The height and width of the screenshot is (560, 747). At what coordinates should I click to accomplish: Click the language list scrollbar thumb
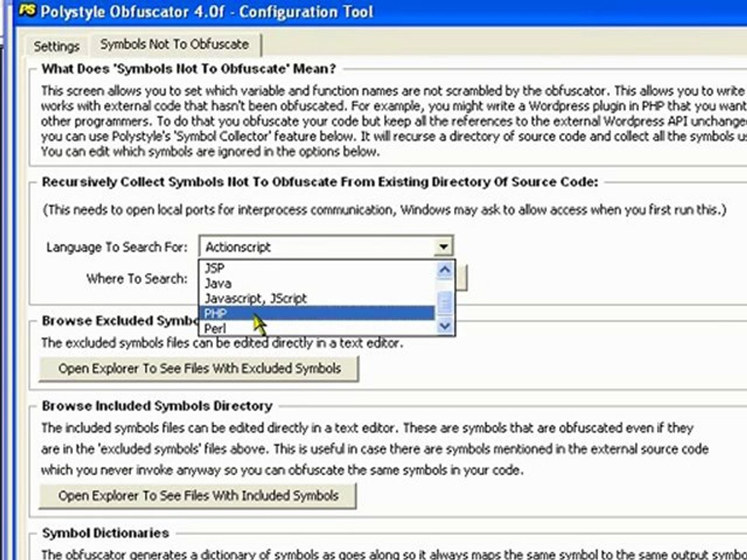coord(445,302)
